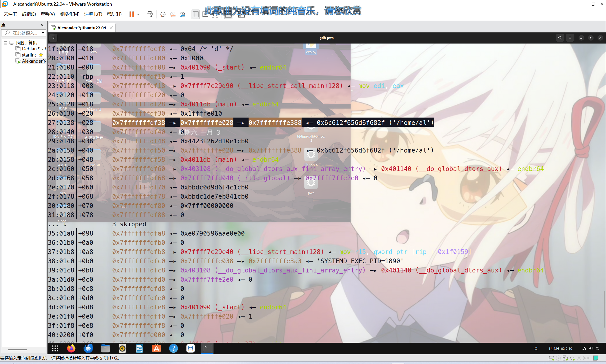Select the Alexander的Ubuntu22.04 VM tab
606x364 pixels.
point(81,28)
